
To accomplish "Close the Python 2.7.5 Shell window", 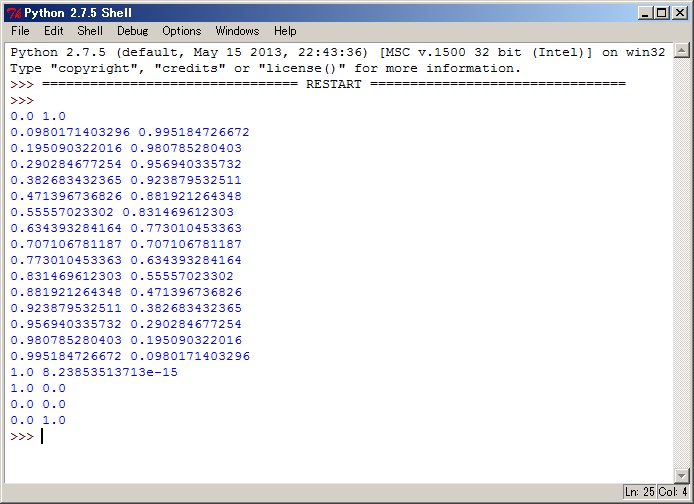I will click(678, 12).
